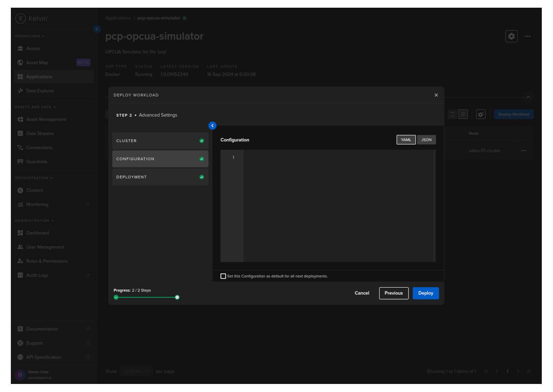Click the progress bar end marker
This screenshot has height=392, width=553.
pos(177,297)
